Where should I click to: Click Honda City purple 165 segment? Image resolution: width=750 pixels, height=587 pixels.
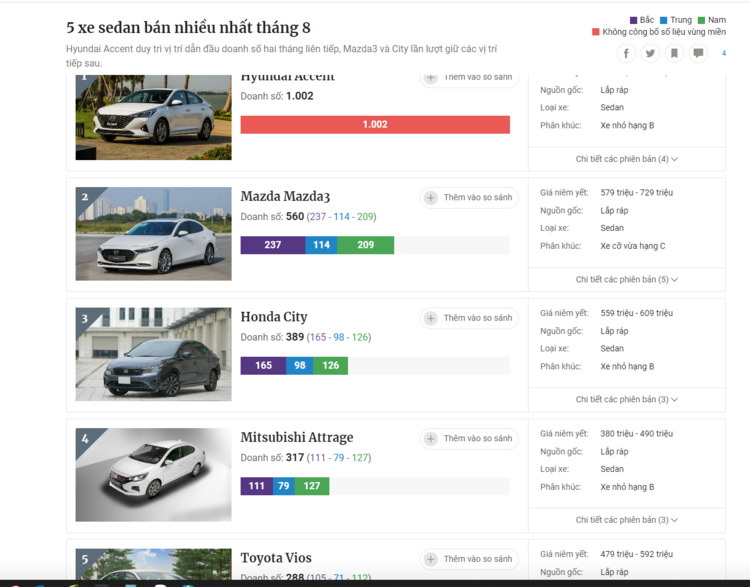click(x=263, y=365)
